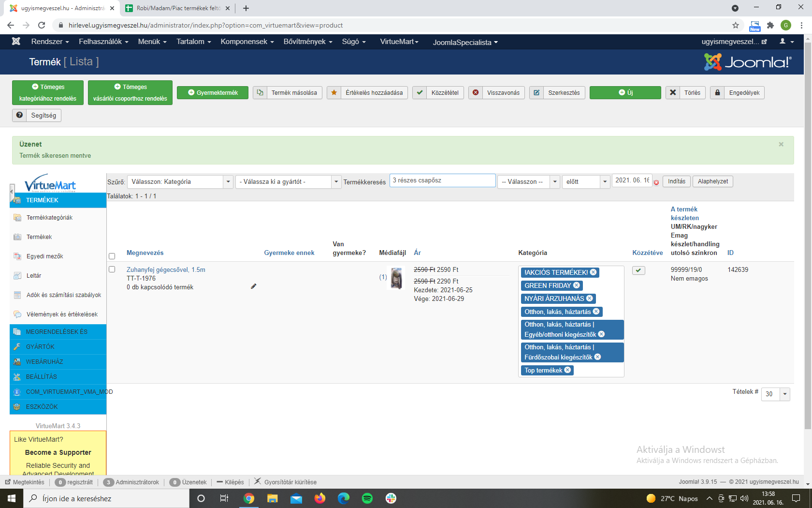Remove the GREEN FRIDAY category tag
Screen dimensions: 812x508
coord(577,285)
